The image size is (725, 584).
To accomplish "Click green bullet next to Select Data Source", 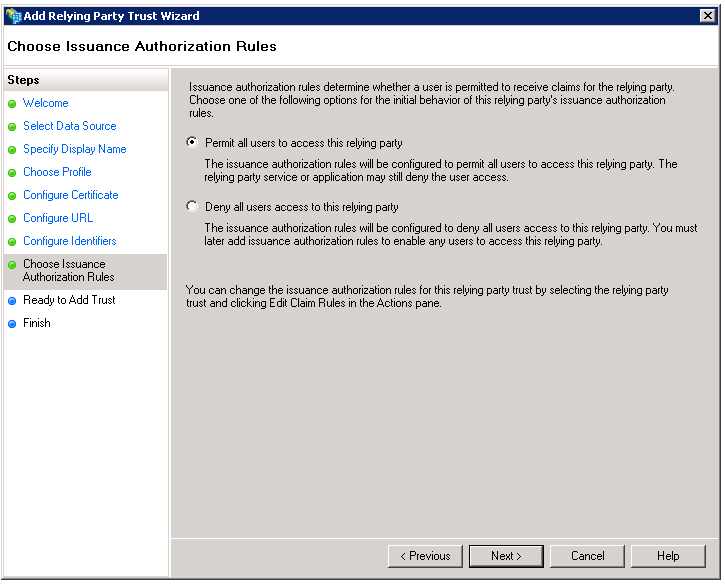I will [x=12, y=127].
